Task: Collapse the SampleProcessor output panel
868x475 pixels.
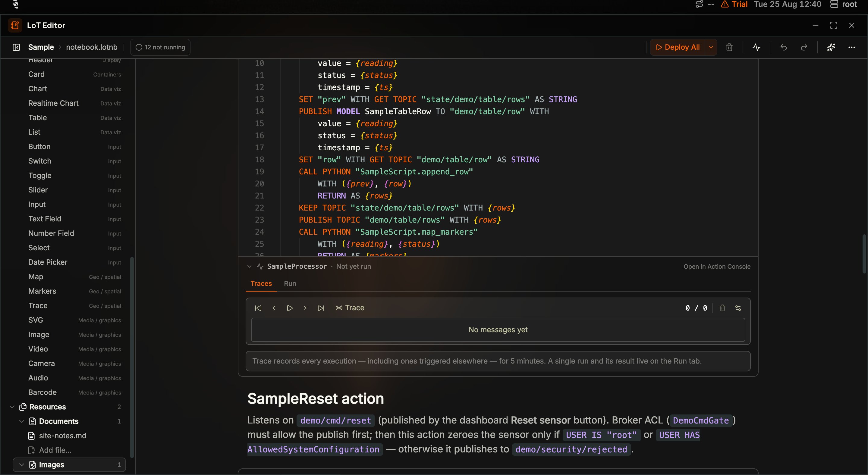Action: (249, 266)
